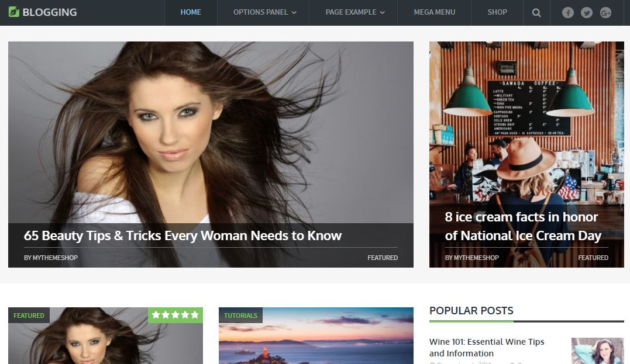Click the Blogging leaf logo icon
Viewport: 630px width, 364px height.
coord(14,12)
